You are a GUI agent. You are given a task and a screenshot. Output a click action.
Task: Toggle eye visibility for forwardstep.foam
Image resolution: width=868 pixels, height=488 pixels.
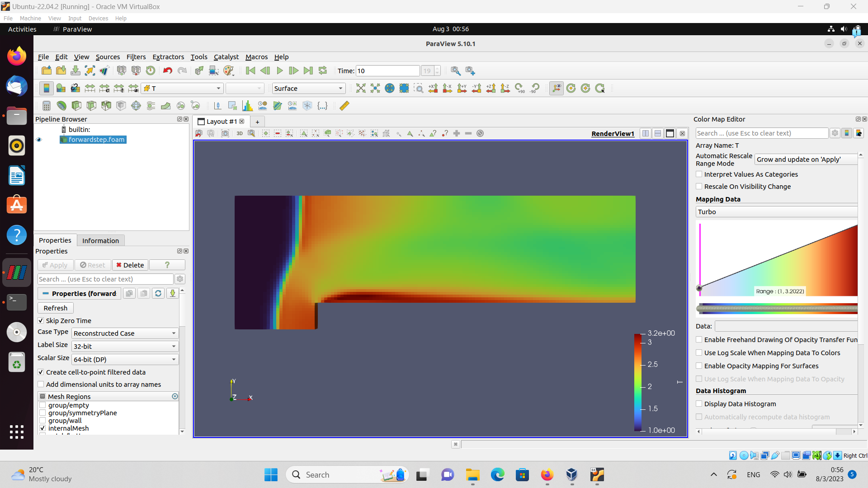[39, 140]
